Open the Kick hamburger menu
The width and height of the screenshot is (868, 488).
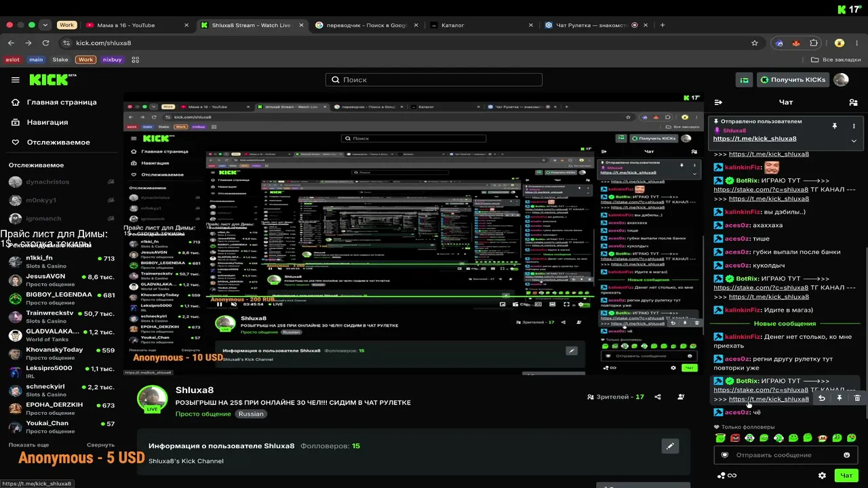(x=16, y=80)
